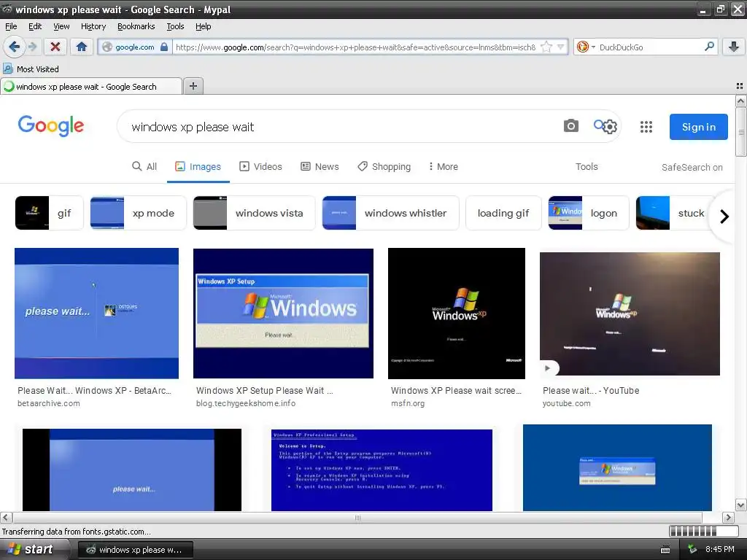Click the vertical scrollbar up arrow
Screen dimensions: 747x560
740,101
